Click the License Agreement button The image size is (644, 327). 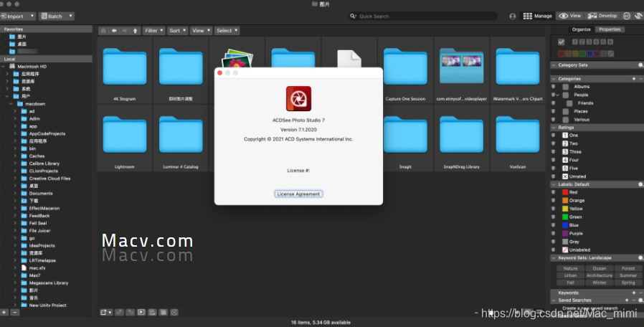click(x=298, y=194)
